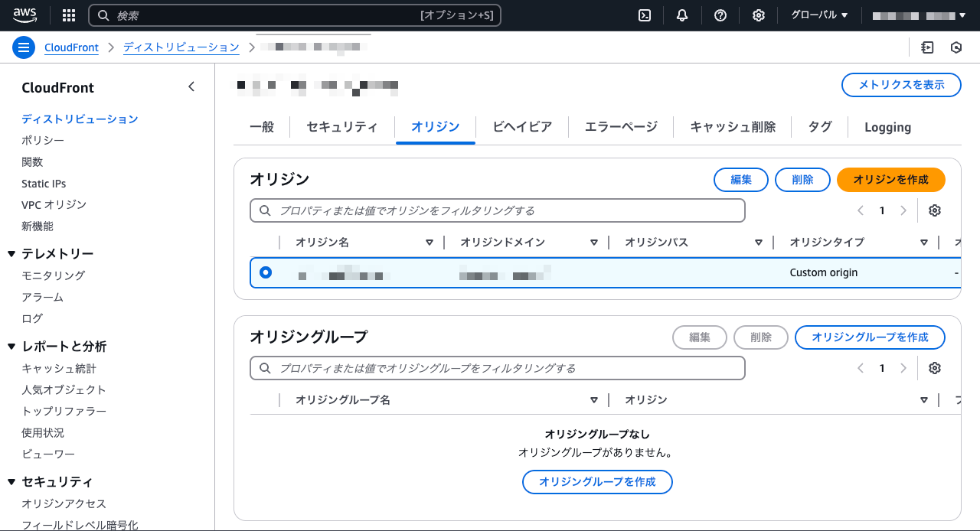Click the メトリクスを表示 button
Image resolution: width=980 pixels, height=531 pixels.
(901, 85)
